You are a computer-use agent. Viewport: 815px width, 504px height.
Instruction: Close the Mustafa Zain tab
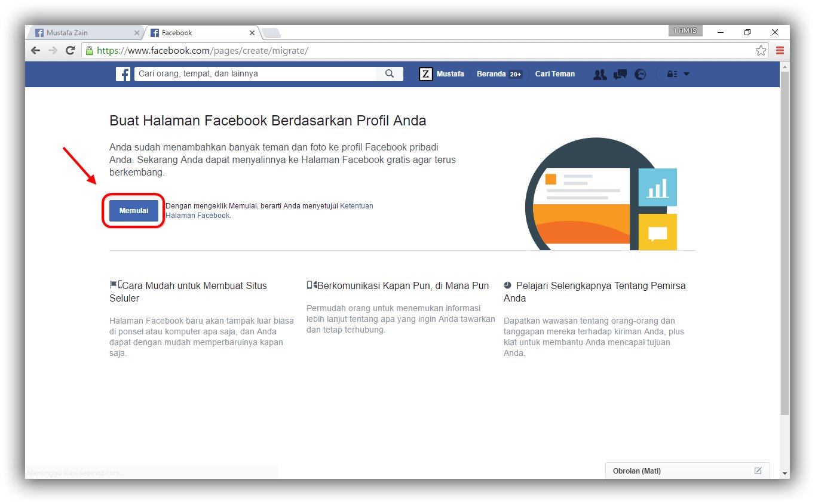136,33
